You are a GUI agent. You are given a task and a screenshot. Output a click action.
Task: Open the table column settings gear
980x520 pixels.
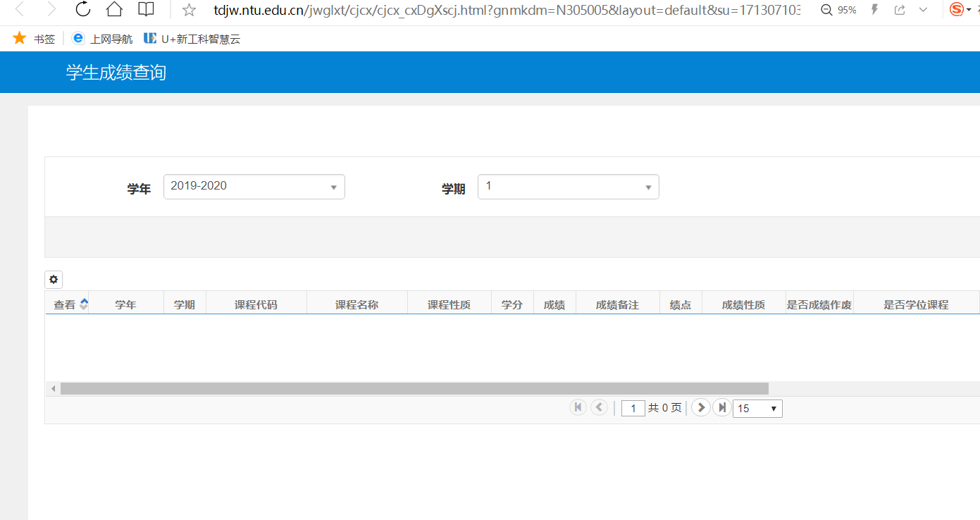(x=54, y=280)
